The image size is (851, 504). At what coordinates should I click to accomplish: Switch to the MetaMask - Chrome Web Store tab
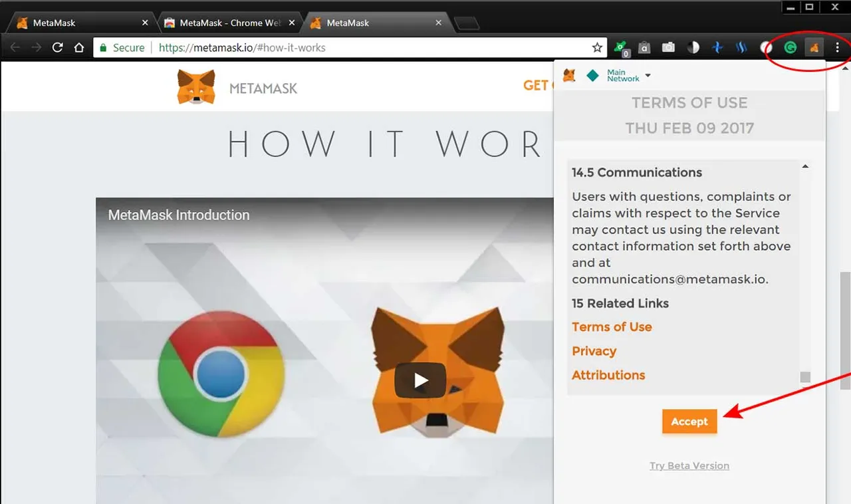point(231,23)
